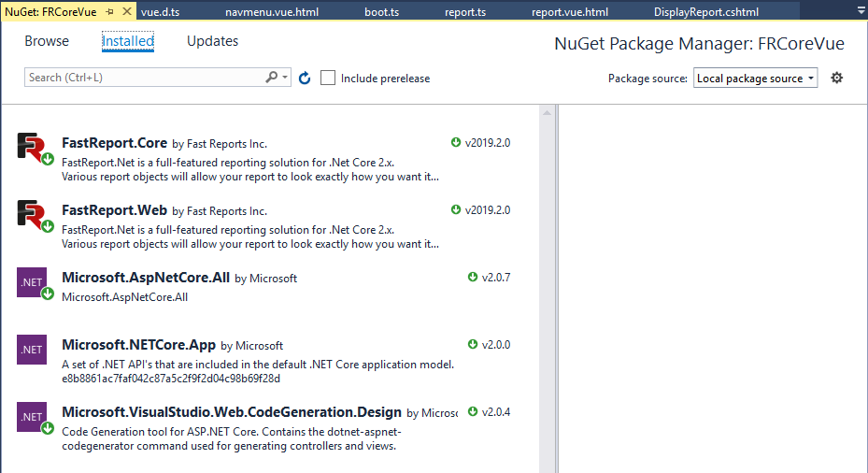Switch to the Updates tab
The image size is (868, 473).
pos(212,41)
